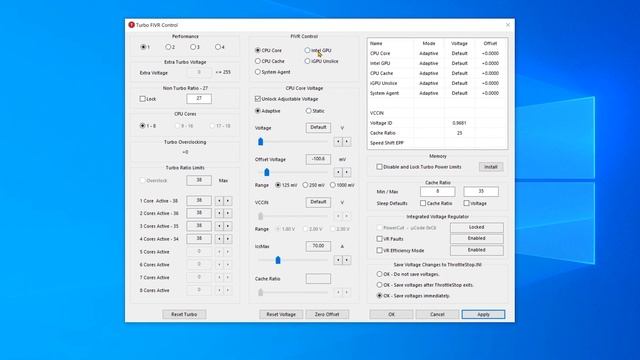
Task: Select 250 mV offset range
Action: [305, 185]
